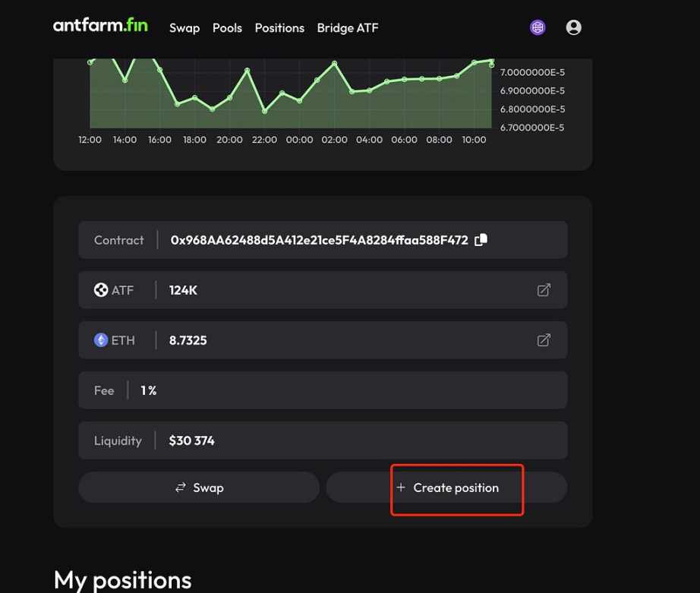Click the purple network globe icon
The height and width of the screenshot is (593, 700).
[538, 27]
